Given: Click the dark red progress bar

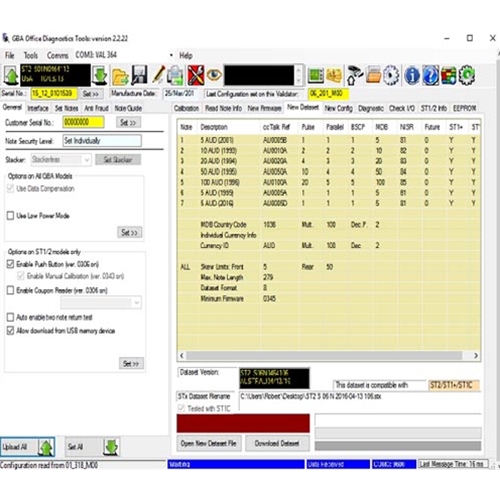Looking at the screenshot, I should click(x=243, y=423).
